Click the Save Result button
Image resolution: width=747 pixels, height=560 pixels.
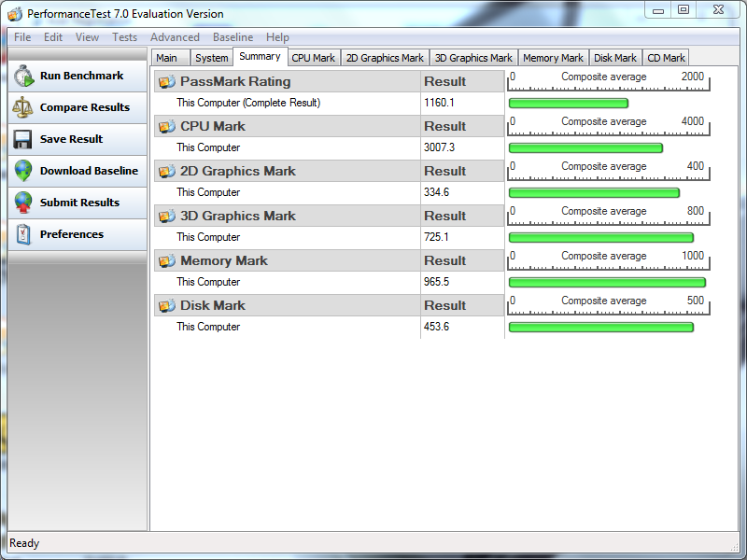(x=78, y=139)
